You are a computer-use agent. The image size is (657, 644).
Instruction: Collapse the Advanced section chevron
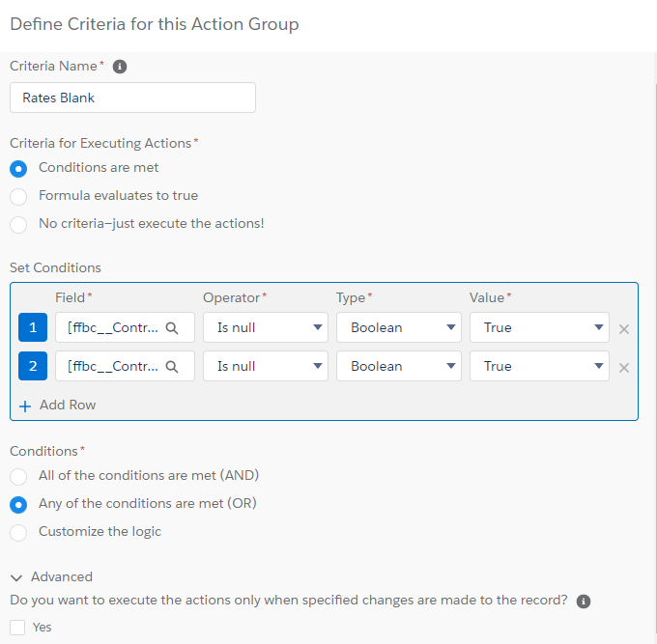click(16, 577)
